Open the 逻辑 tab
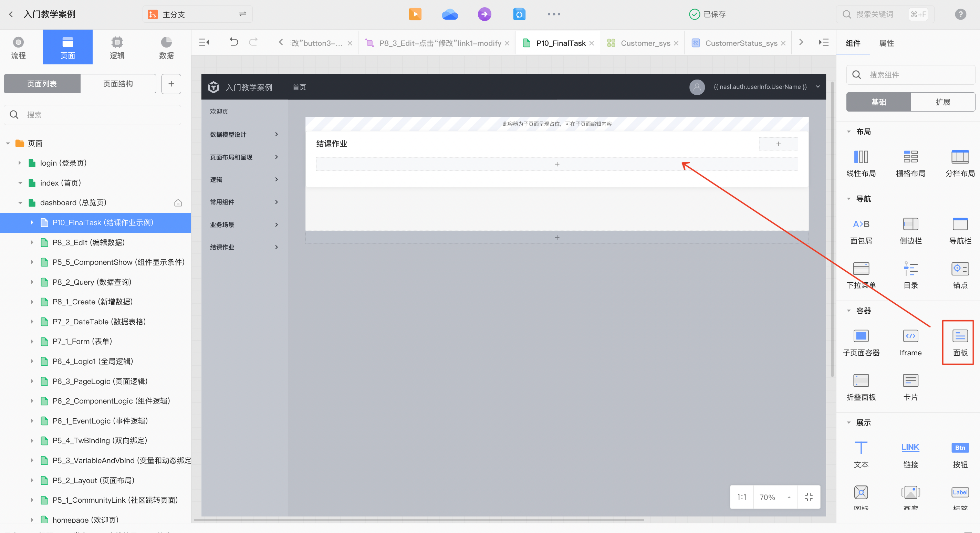 [117, 48]
